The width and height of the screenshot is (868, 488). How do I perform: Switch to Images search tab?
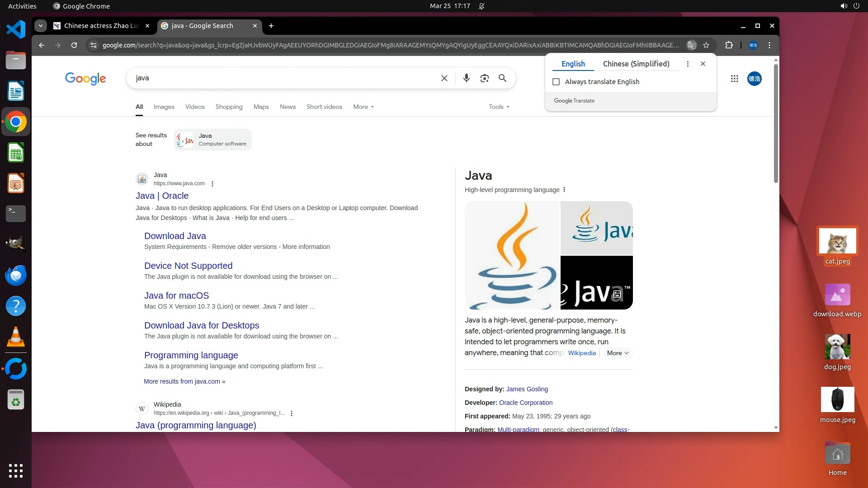164,107
